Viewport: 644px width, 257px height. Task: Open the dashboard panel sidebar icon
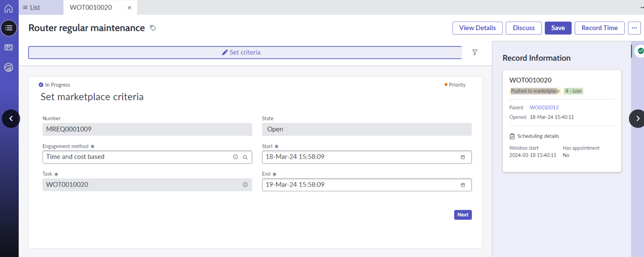tap(8, 48)
